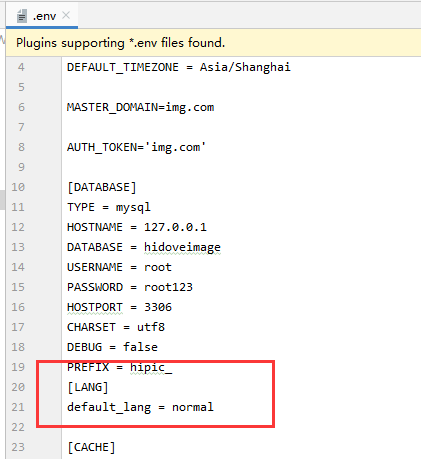Place cursor on CHARSET = utf8
The image size is (421, 459).
coord(116,327)
